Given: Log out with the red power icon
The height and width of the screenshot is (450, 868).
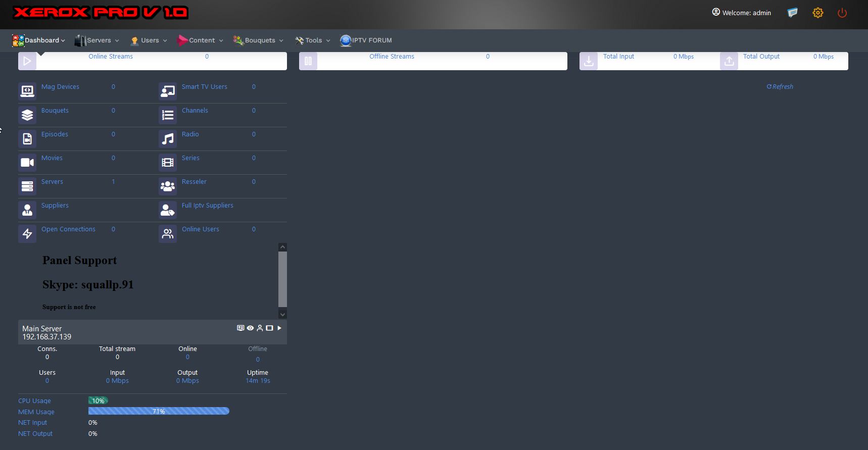Looking at the screenshot, I should tap(842, 13).
